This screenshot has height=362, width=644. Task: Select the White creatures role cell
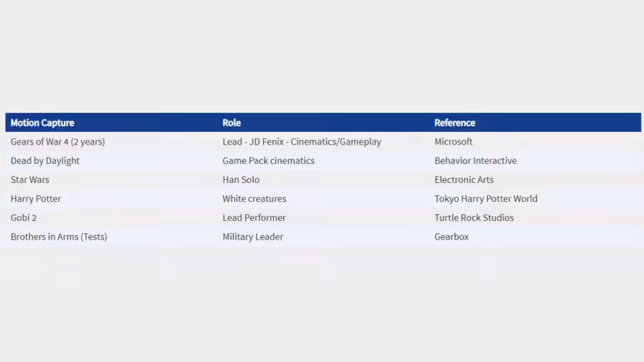click(x=254, y=199)
